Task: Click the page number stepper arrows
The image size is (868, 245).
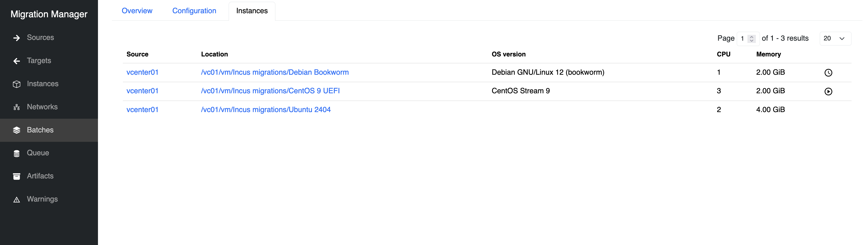Action: coord(752,39)
